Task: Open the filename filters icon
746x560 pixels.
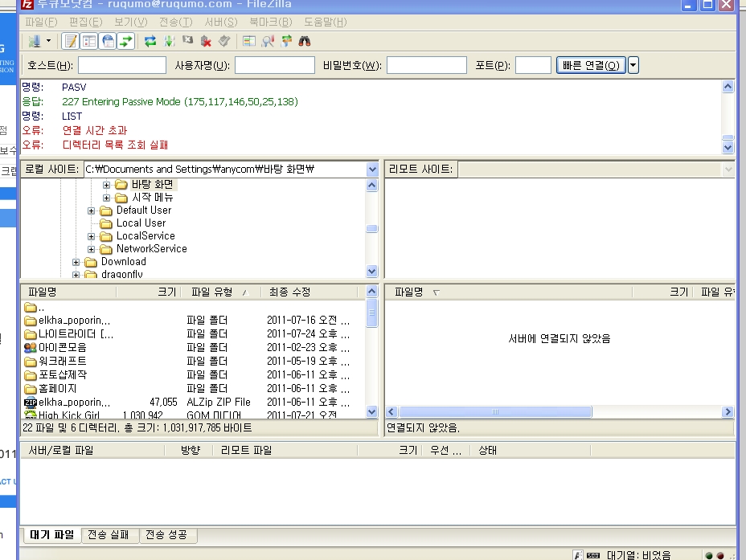Action: [249, 41]
